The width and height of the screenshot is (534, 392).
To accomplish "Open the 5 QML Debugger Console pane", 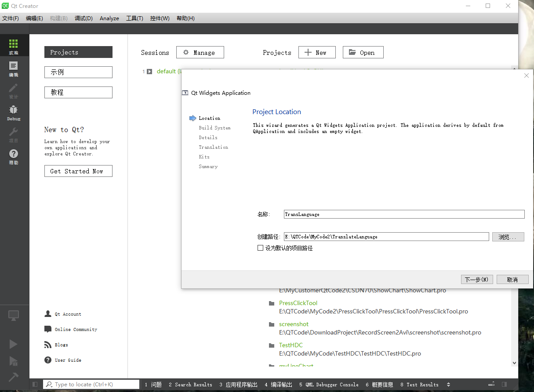I will coord(329,385).
